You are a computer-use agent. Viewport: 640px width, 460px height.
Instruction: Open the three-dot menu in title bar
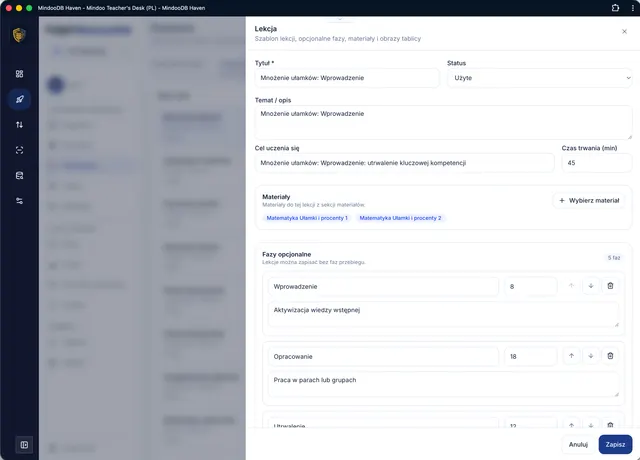coord(633,8)
